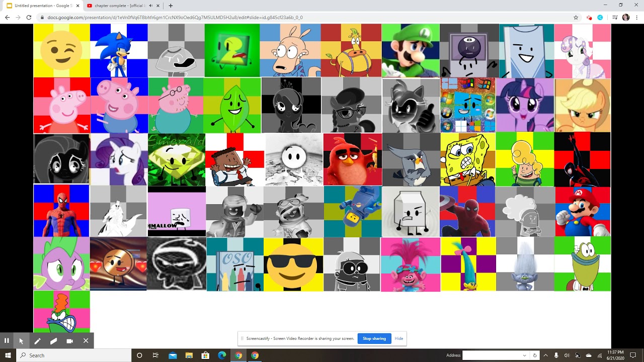The image size is (644, 362).
Task: Open the Wi-Fi network tray icon
Action: 599,355
